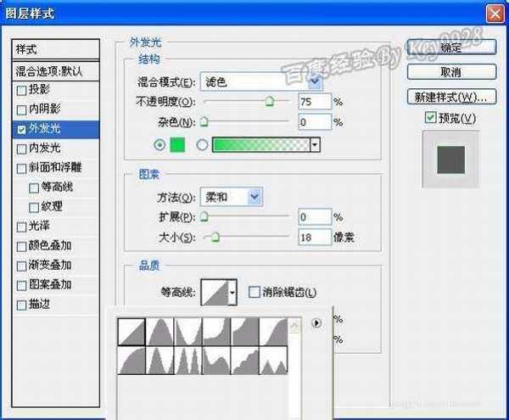
Task: Pick the Sawtooth contour preset
Action: pos(271,360)
